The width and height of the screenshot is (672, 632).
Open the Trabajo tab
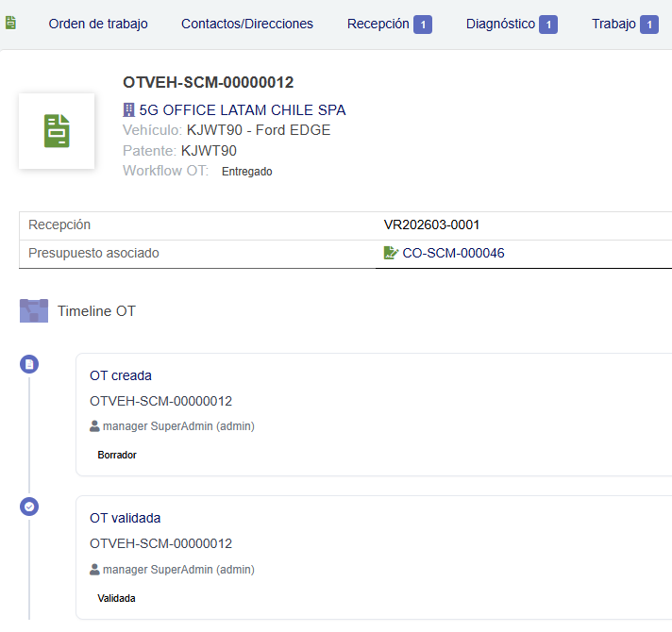(x=613, y=24)
